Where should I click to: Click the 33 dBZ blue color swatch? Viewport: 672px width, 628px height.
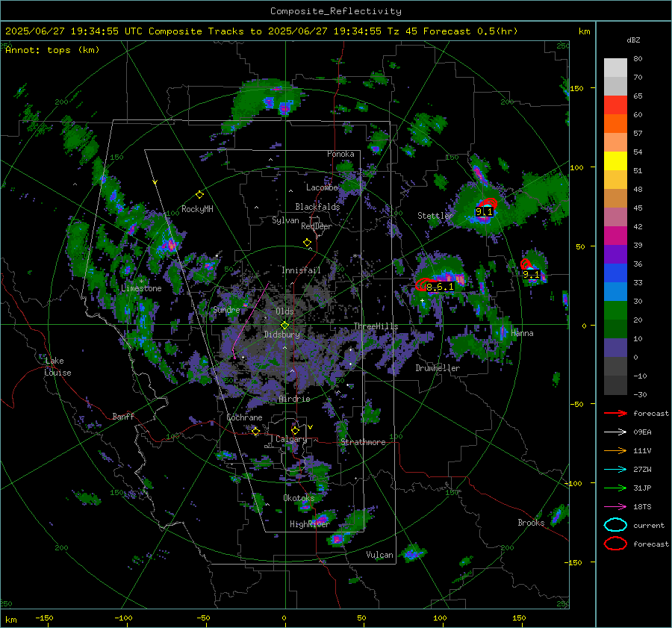tap(615, 273)
